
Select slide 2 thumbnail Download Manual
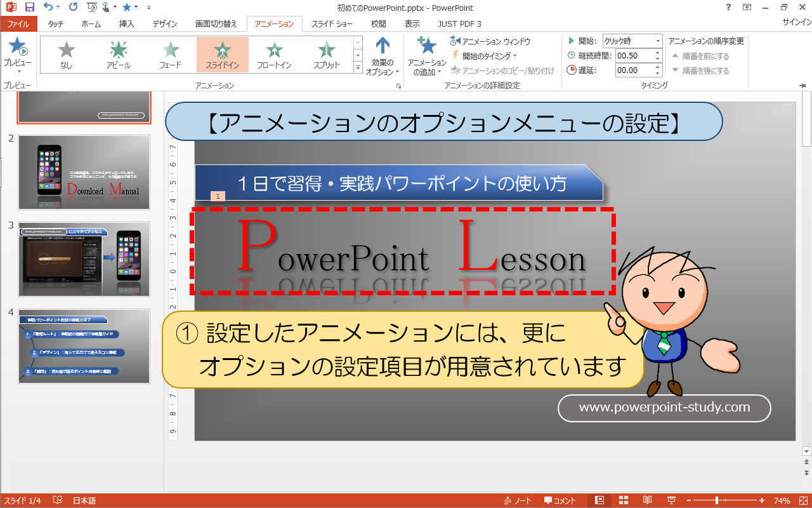tap(84, 172)
